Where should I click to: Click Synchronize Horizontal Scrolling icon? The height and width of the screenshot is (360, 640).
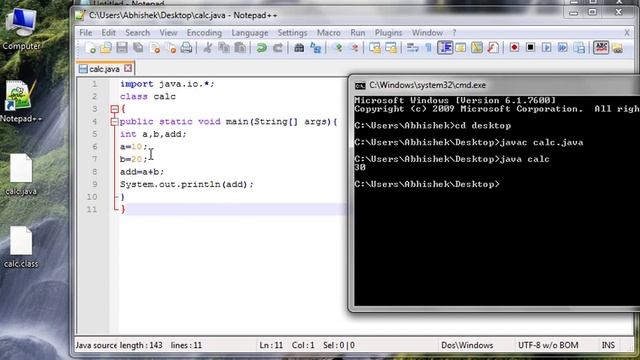tap(391, 48)
